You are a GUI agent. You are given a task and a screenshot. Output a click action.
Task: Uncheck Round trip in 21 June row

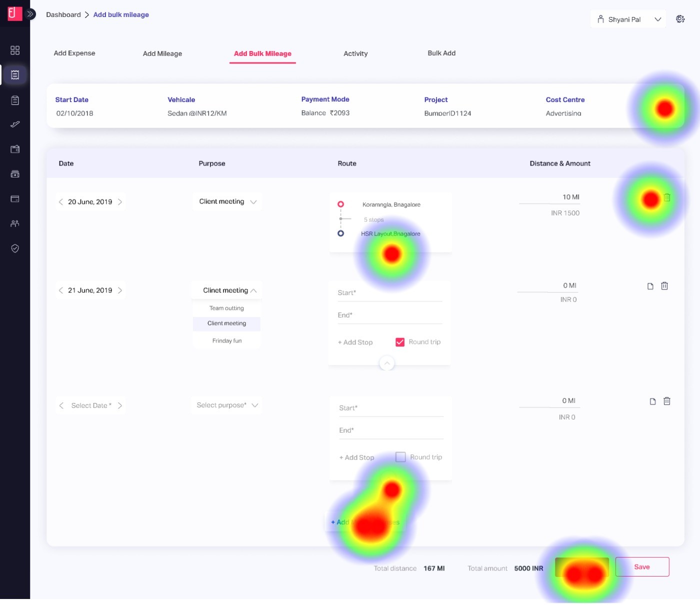(x=400, y=342)
